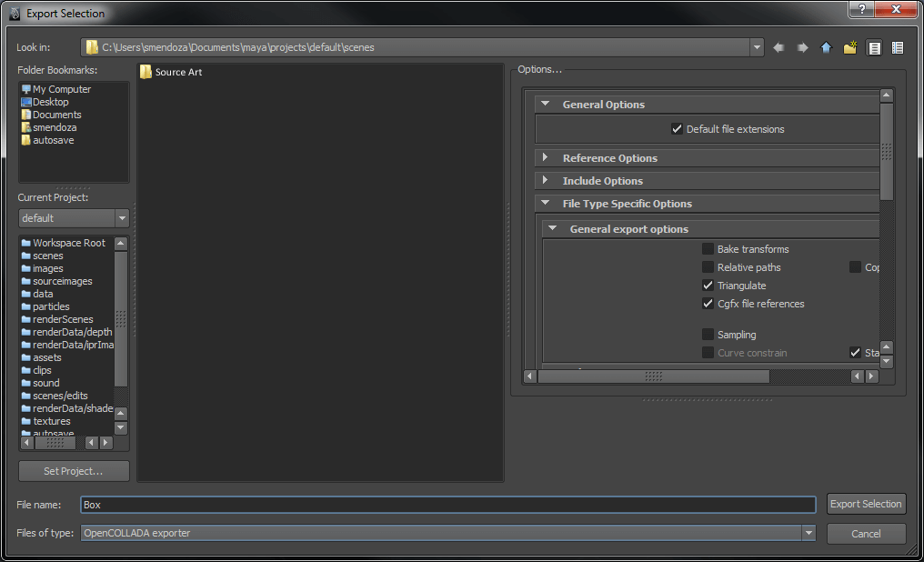
Task: Go up one directory level
Action: click(827, 47)
